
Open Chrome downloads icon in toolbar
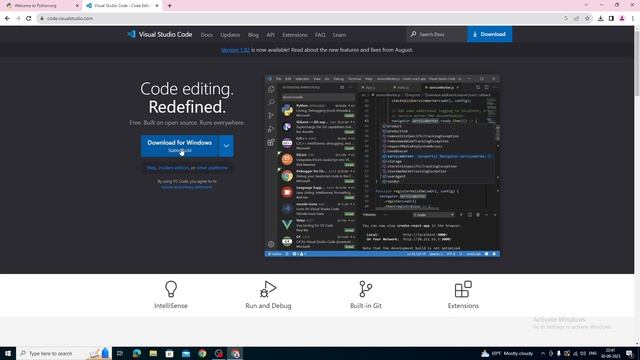[600, 18]
